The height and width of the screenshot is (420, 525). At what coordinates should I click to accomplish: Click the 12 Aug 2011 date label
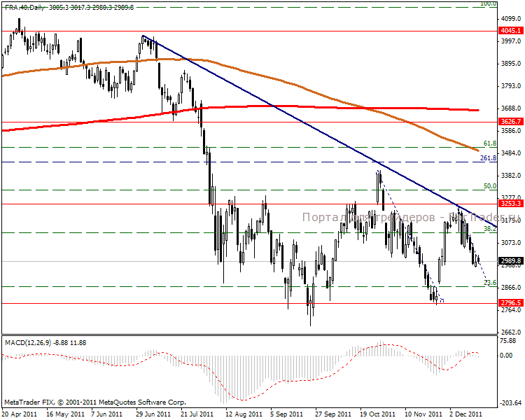pos(244,414)
